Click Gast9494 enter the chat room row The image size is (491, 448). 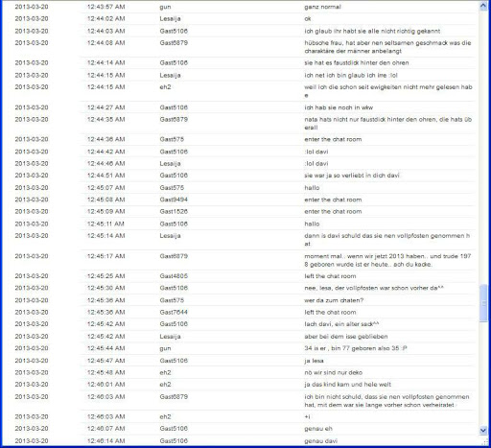[x=245, y=200]
